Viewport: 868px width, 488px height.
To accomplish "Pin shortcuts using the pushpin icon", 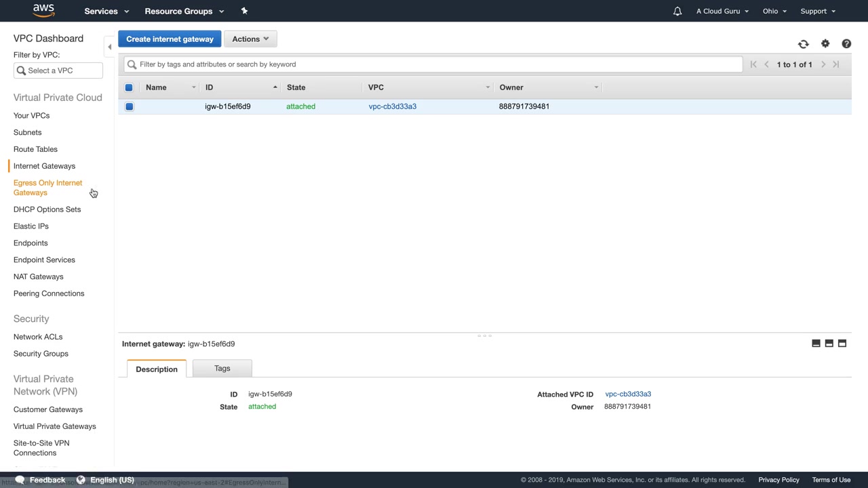I will tap(245, 11).
